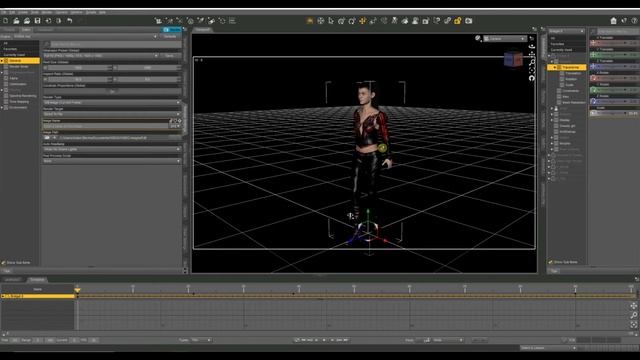Image resolution: width=640 pixels, height=360 pixels.
Task: Adjust the X Translate slider
Action: [614, 42]
